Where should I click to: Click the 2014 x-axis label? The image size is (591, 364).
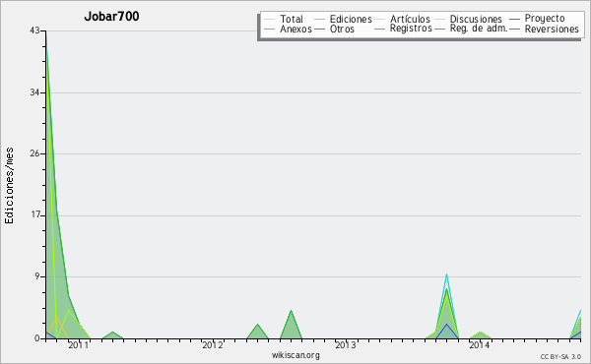tap(479, 344)
